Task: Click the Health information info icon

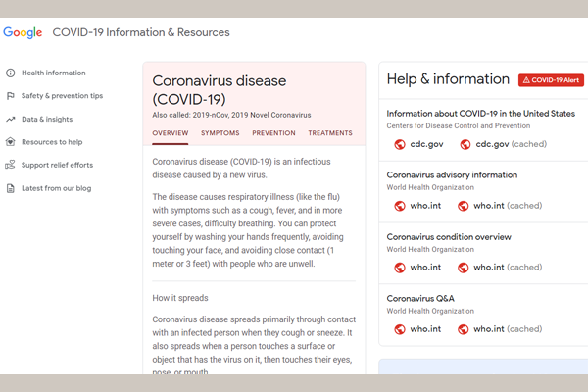Action: tap(11, 73)
